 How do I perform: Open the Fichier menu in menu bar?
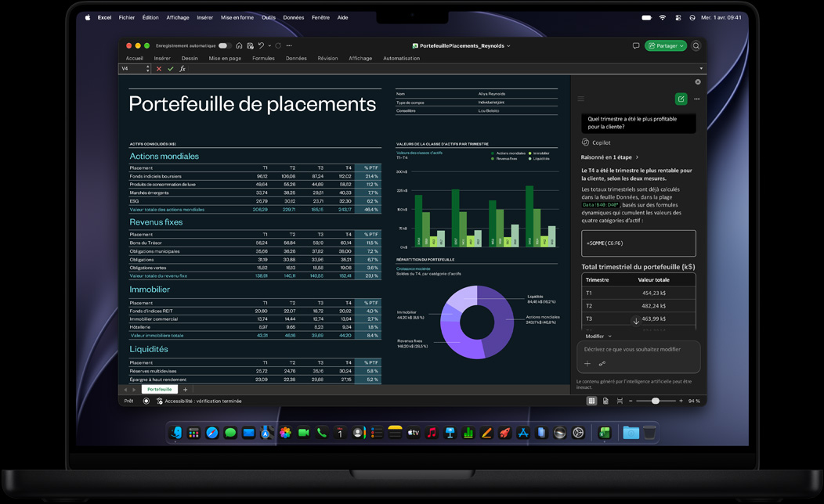coord(127,17)
